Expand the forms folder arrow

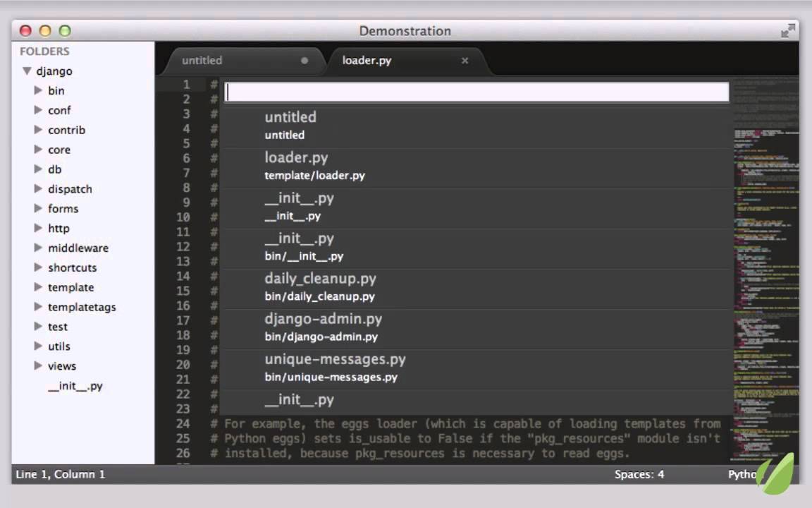point(38,208)
